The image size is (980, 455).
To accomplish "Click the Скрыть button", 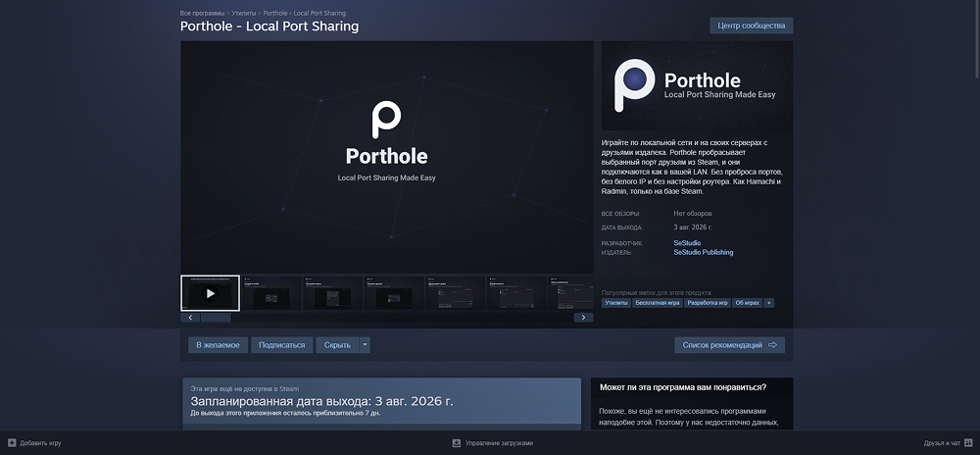I will click(337, 345).
